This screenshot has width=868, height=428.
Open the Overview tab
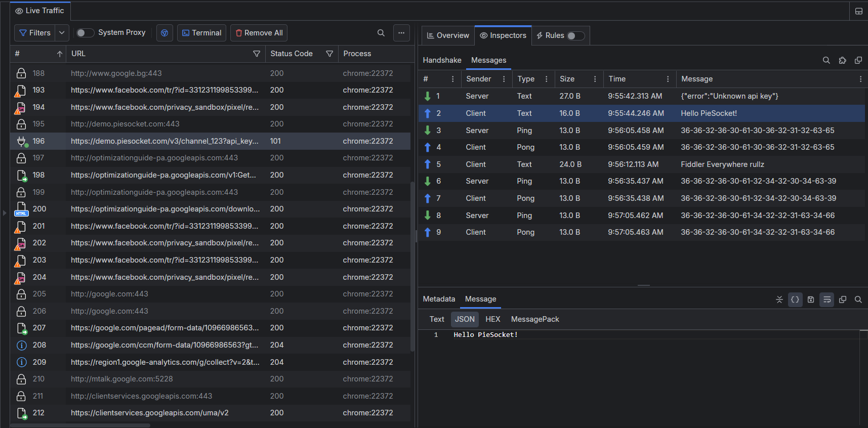pyautogui.click(x=448, y=35)
